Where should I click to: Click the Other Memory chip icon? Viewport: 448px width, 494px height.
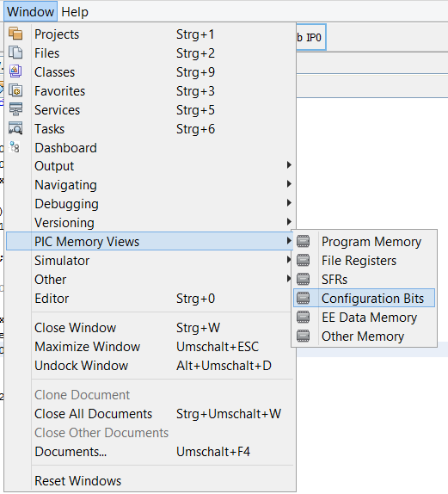click(304, 336)
